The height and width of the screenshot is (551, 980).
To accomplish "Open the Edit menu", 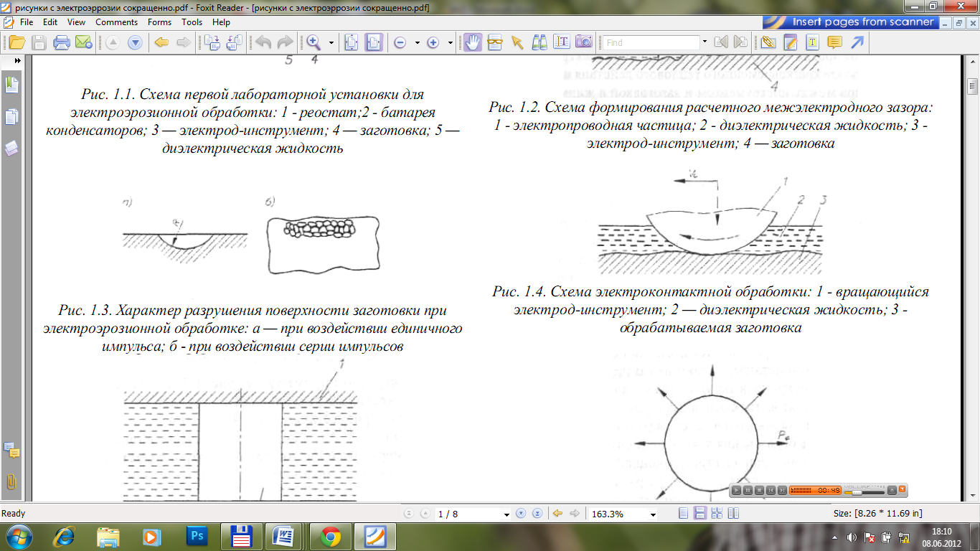I will coord(50,22).
